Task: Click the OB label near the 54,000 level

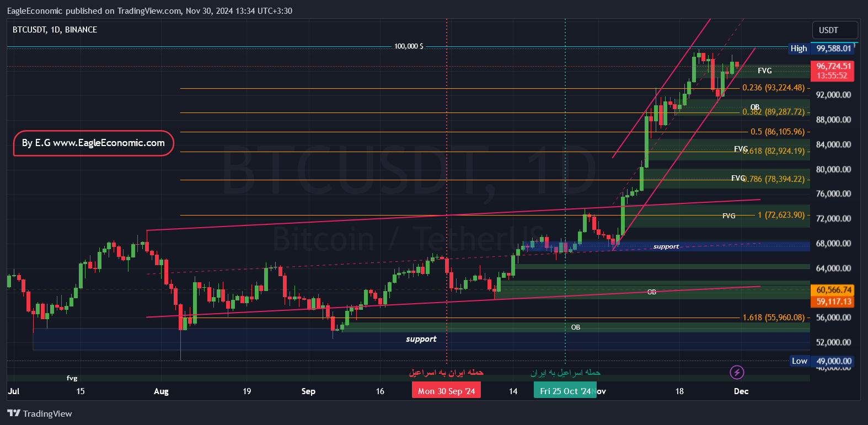Action: point(576,327)
